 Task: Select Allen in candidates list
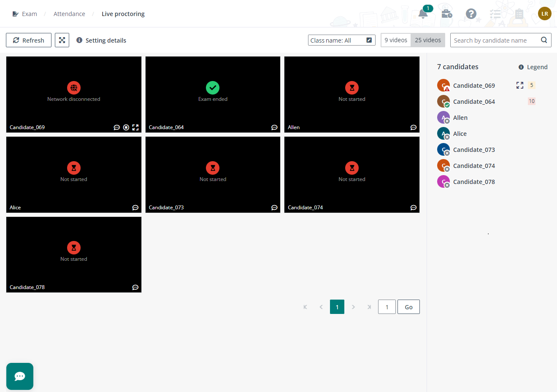[x=460, y=118]
